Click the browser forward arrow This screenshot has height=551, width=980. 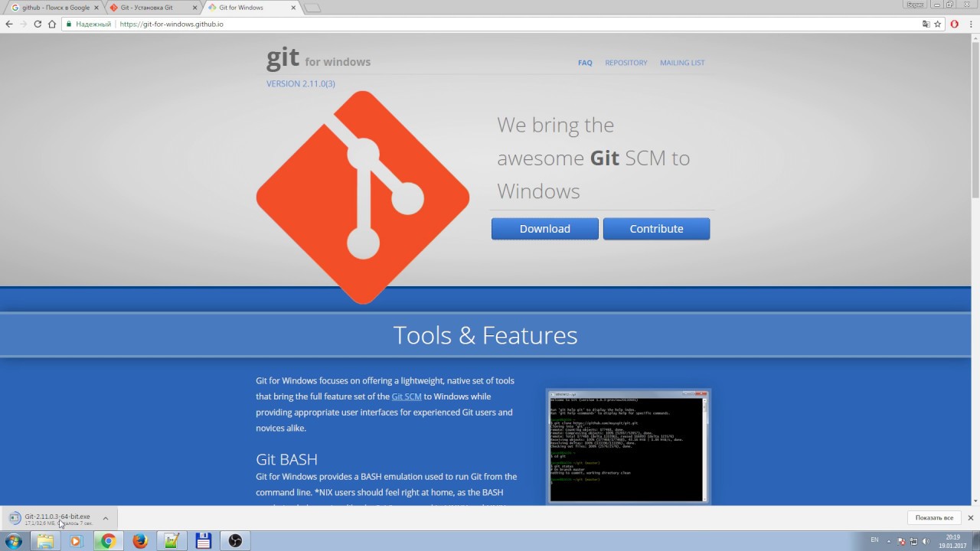(24, 24)
